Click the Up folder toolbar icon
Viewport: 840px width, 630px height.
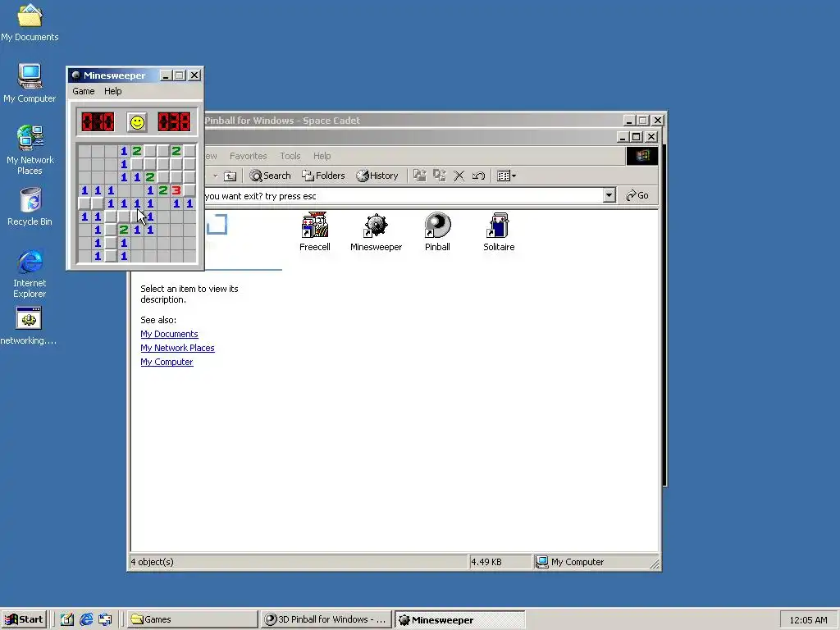coord(230,176)
